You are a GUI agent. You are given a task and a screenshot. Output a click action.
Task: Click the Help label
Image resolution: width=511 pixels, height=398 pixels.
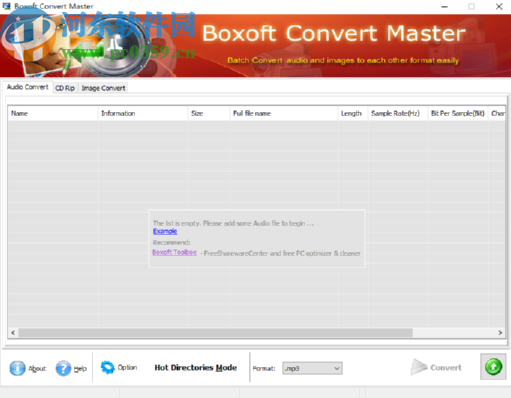pyautogui.click(x=80, y=369)
